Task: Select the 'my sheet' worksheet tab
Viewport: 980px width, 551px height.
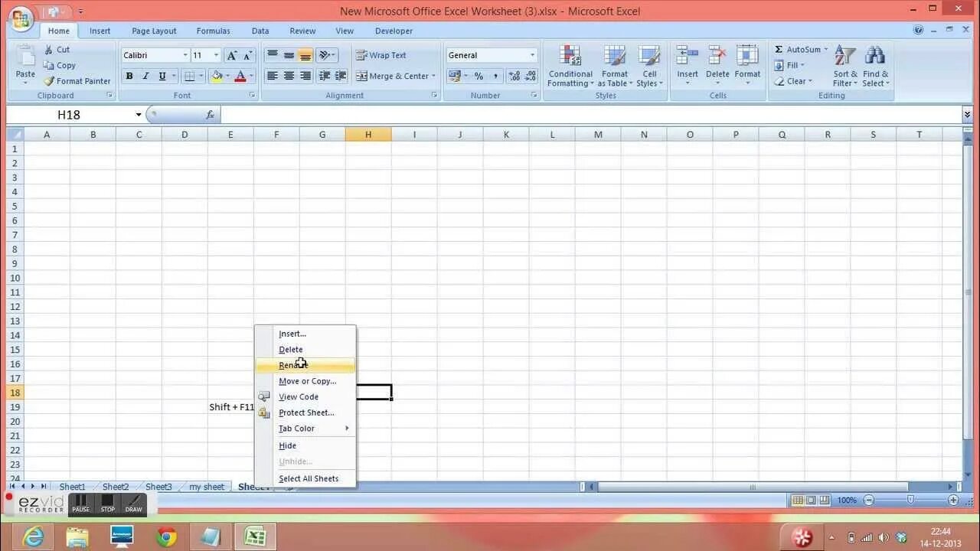Action: (x=207, y=487)
